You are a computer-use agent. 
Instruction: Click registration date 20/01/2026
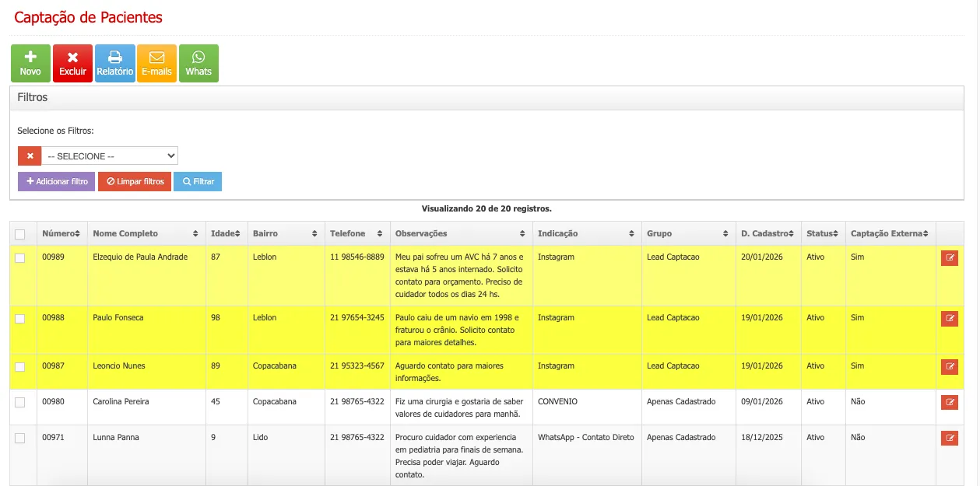(760, 257)
